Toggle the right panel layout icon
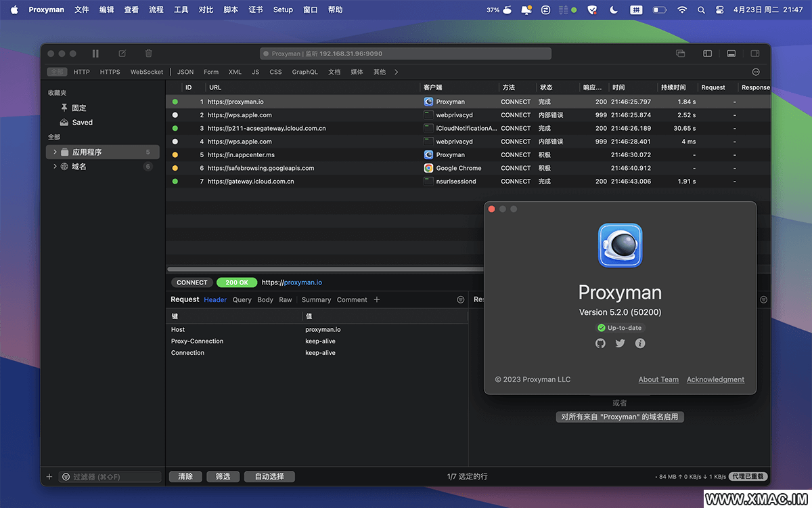 (756, 54)
